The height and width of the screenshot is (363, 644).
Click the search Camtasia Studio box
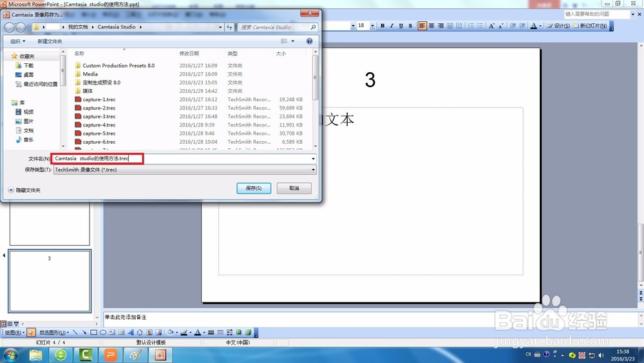tap(278, 27)
